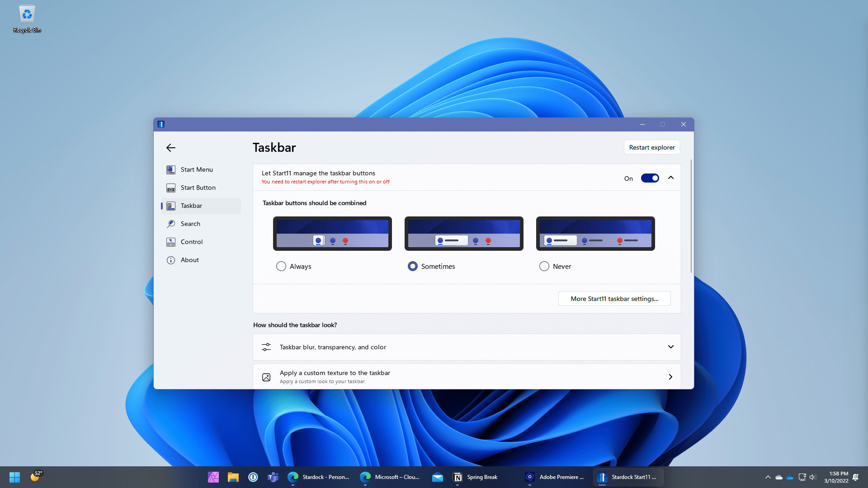This screenshot has height=488, width=868.
Task: Expand Taskbar blur, transparency, and color
Action: [x=671, y=347]
